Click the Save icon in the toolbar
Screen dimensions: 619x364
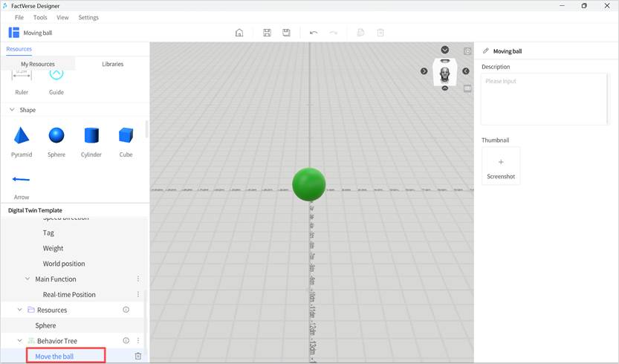[267, 33]
